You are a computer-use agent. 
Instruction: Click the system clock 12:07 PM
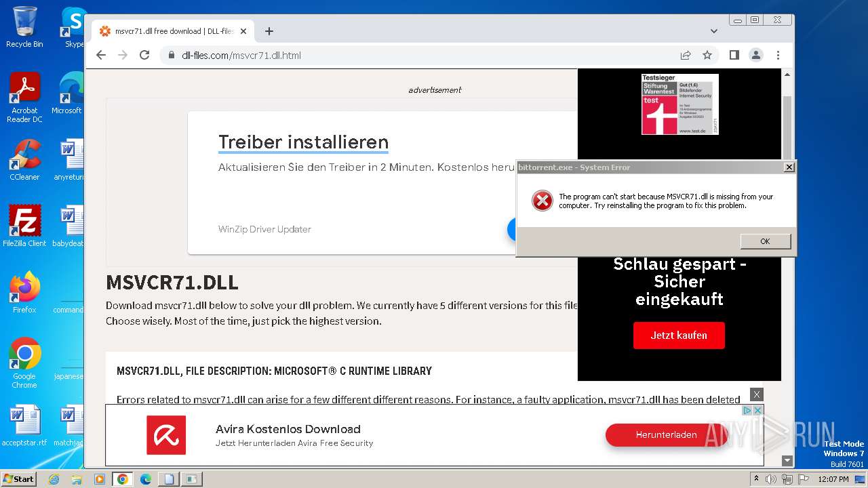(x=833, y=479)
